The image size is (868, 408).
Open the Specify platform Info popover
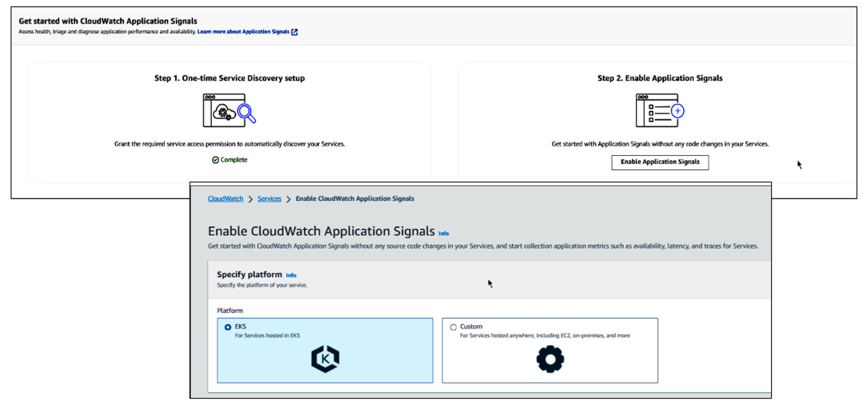point(291,275)
